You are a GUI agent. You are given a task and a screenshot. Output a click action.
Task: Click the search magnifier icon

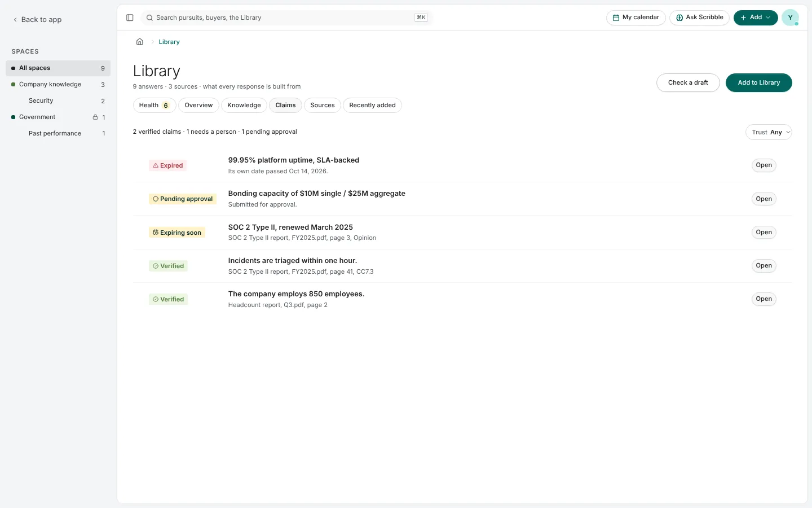(x=149, y=17)
